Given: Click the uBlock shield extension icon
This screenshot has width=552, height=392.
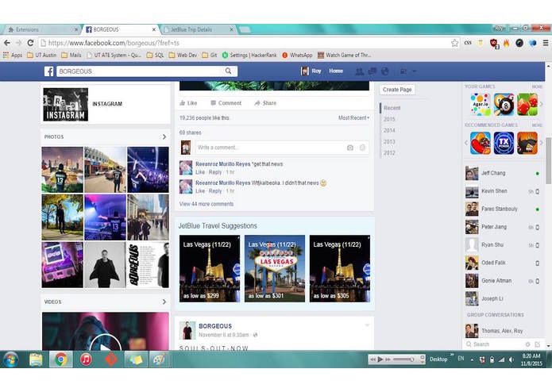Looking at the screenshot, I should 494,43.
